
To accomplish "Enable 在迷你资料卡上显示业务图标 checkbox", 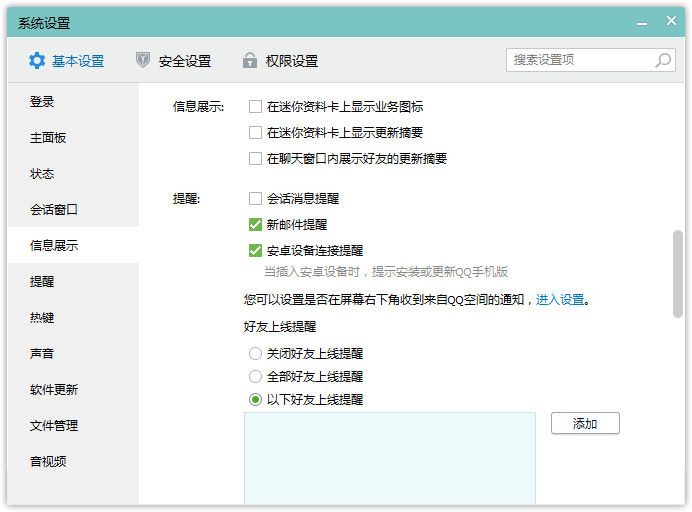I will click(255, 106).
